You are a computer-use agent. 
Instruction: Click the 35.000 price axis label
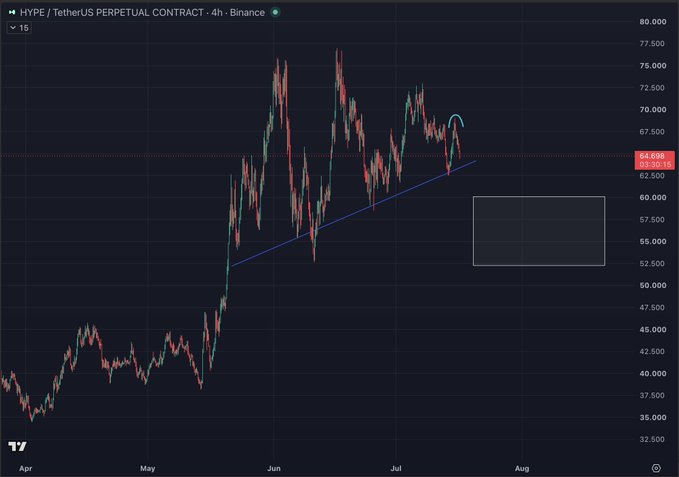(653, 417)
